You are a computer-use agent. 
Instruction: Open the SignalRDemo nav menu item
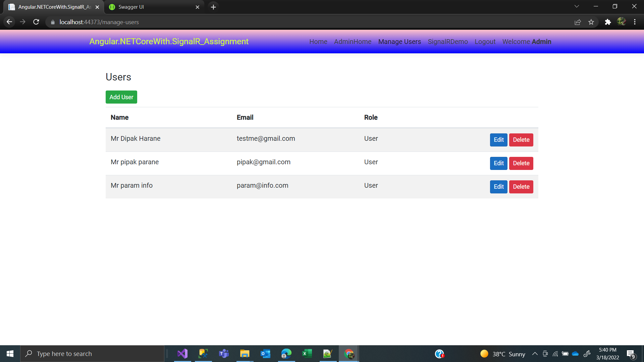pos(448,42)
